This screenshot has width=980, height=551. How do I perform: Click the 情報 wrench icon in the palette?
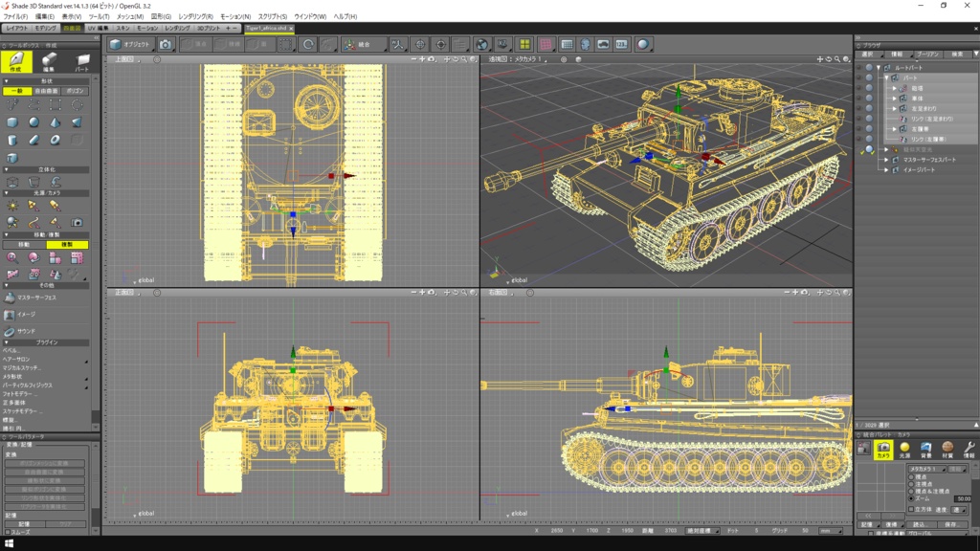pos(969,449)
